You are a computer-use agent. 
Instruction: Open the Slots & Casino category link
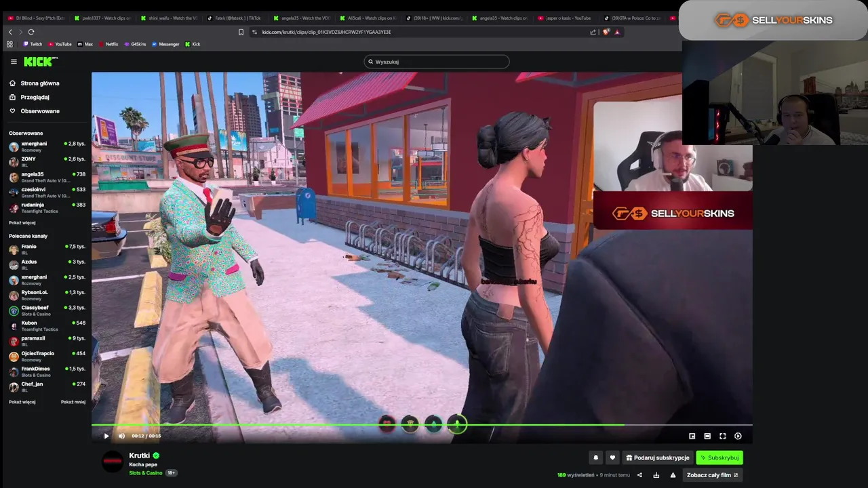point(146,472)
